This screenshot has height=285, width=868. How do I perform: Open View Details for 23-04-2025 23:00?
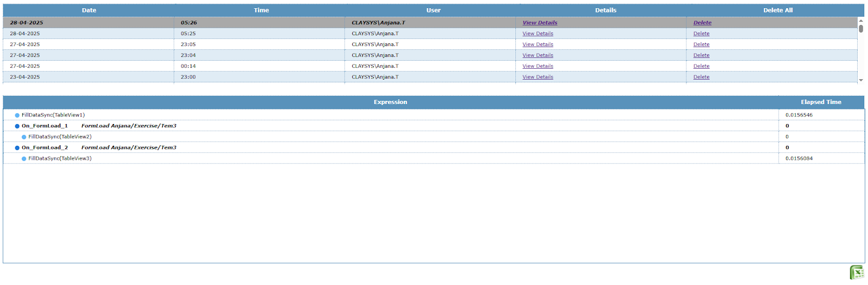538,77
